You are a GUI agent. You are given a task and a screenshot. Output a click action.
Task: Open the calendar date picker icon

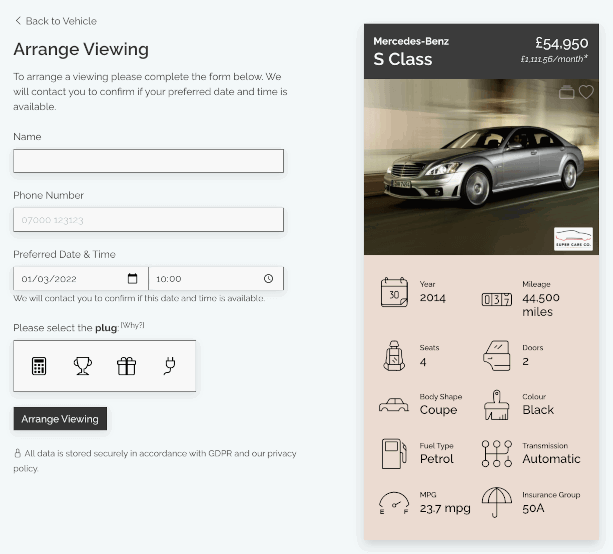tap(133, 279)
